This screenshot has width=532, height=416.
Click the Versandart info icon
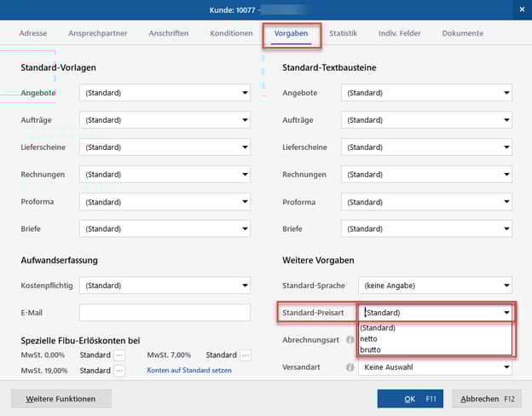350,367
